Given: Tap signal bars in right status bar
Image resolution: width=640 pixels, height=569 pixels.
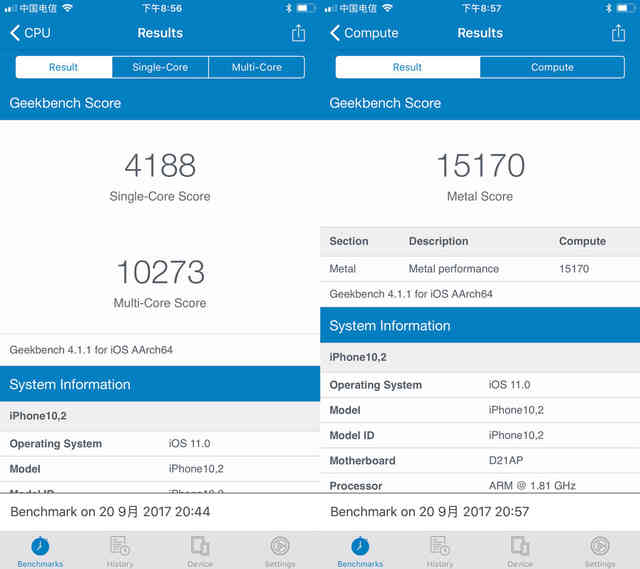Looking at the screenshot, I should 331,9.
